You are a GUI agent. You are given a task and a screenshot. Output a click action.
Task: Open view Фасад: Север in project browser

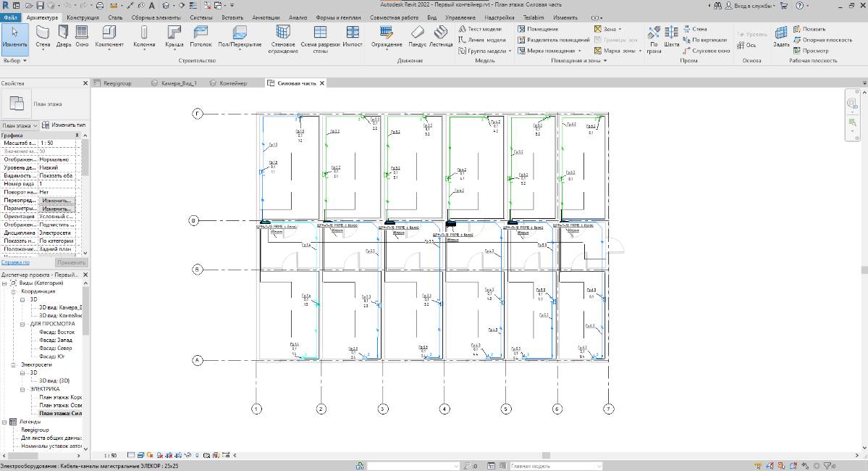point(56,348)
